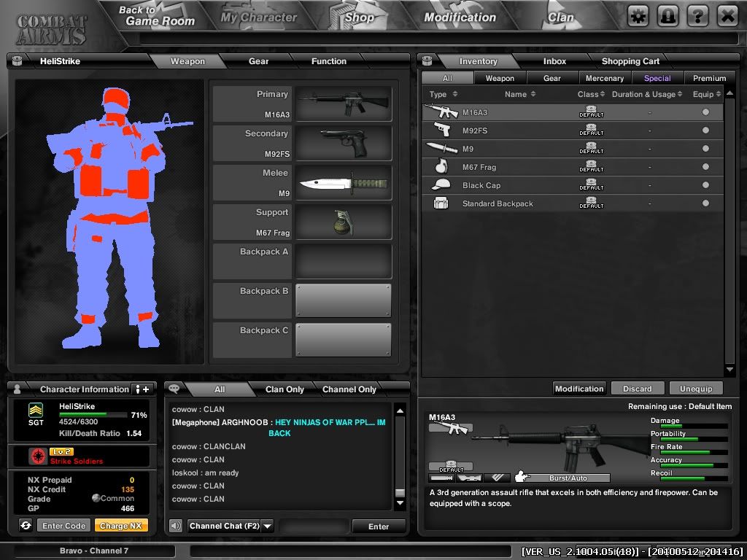Click the cap icon in Black Cap row
The image size is (747, 560).
441,184
